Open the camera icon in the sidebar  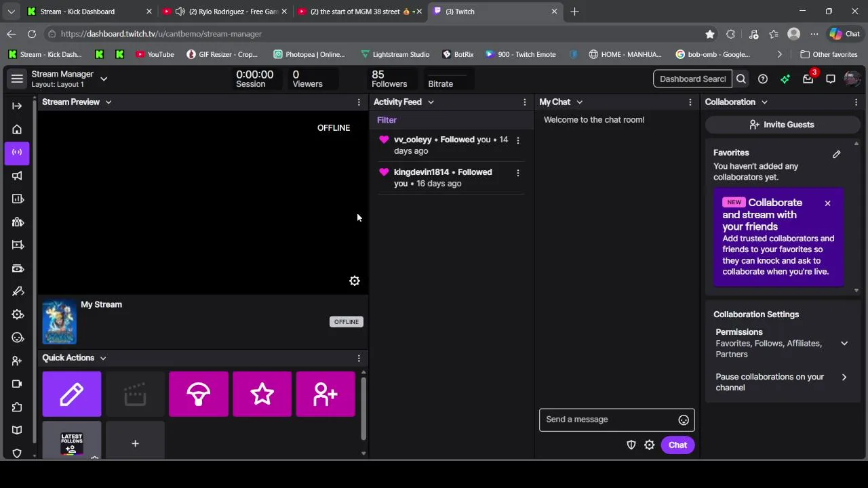[x=17, y=384]
